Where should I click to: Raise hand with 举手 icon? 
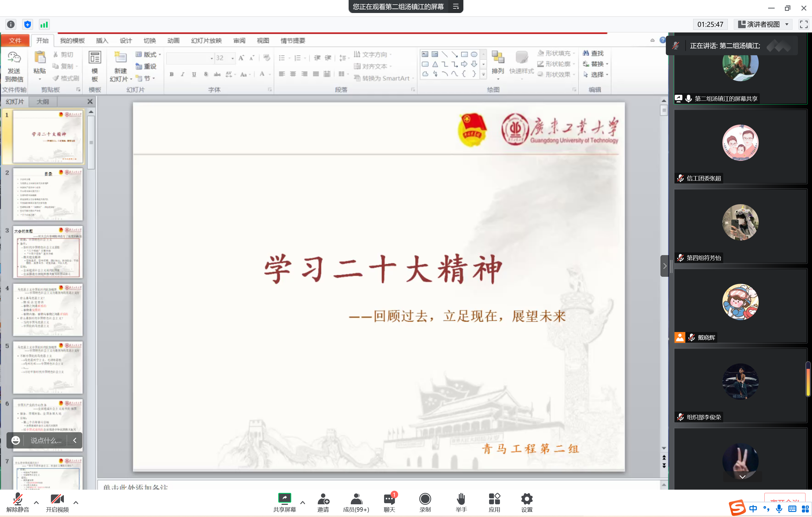click(x=461, y=498)
